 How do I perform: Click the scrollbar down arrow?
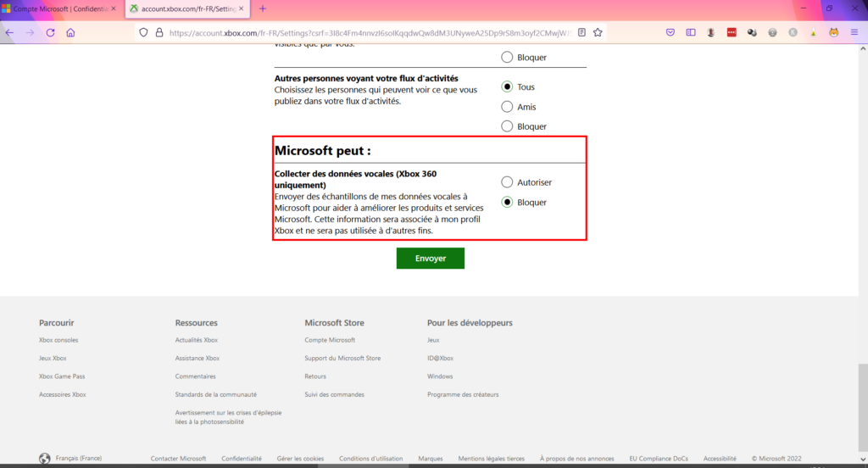coord(863,460)
